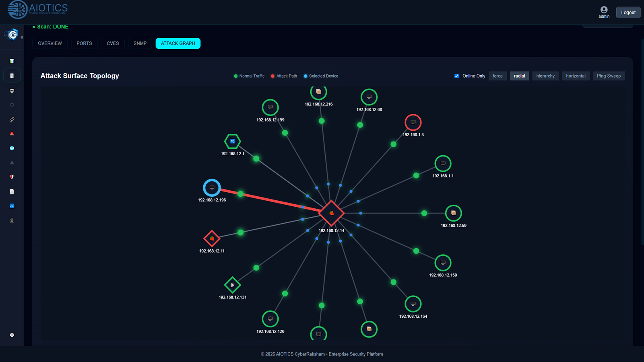The width and height of the screenshot is (644, 362).
Task: Open the settings gear sidebar icon
Action: click(x=12, y=335)
